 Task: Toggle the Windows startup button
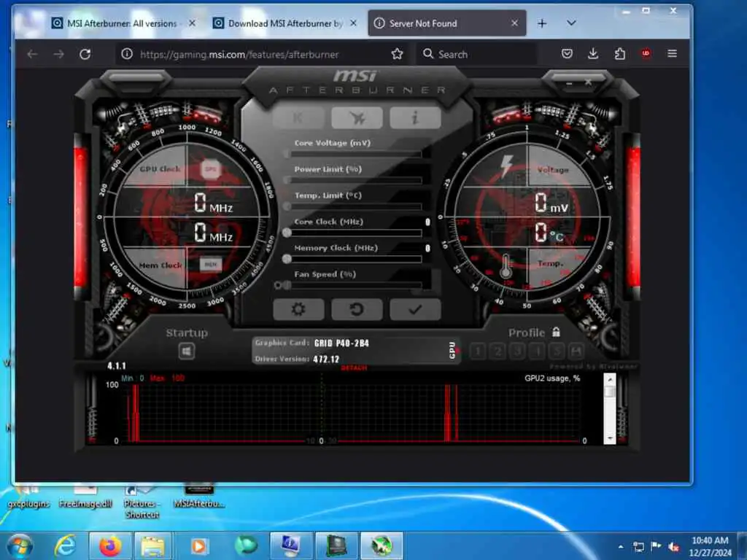(186, 351)
